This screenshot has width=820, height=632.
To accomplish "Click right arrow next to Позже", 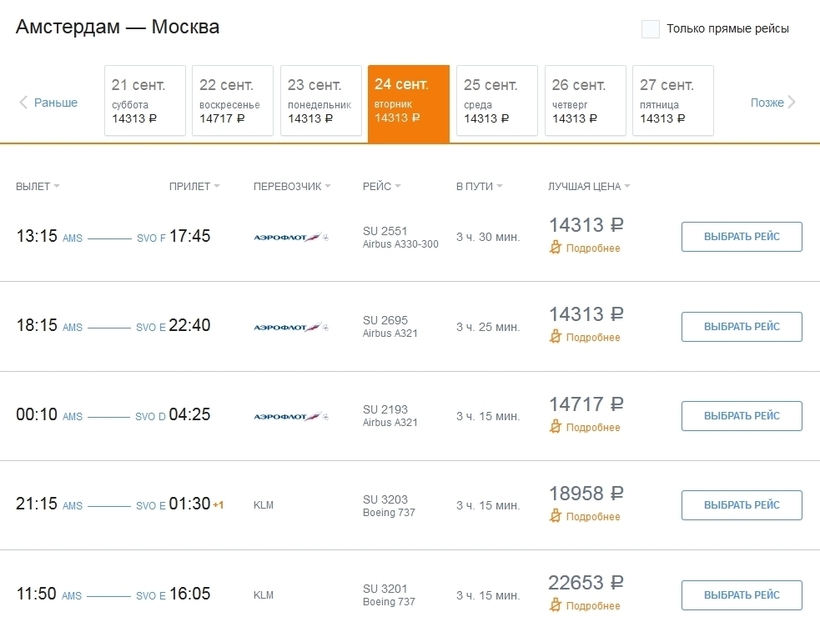I will [x=792, y=102].
